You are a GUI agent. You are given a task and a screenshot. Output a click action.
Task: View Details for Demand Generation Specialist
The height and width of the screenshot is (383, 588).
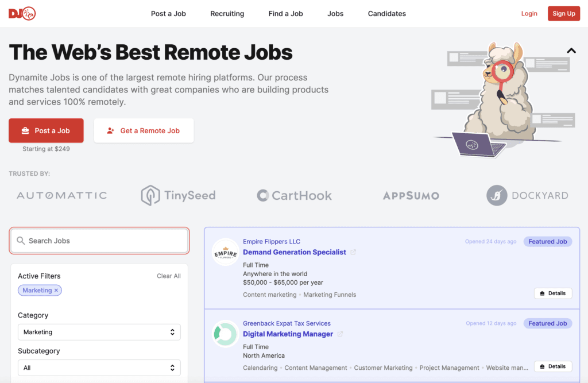tap(553, 293)
